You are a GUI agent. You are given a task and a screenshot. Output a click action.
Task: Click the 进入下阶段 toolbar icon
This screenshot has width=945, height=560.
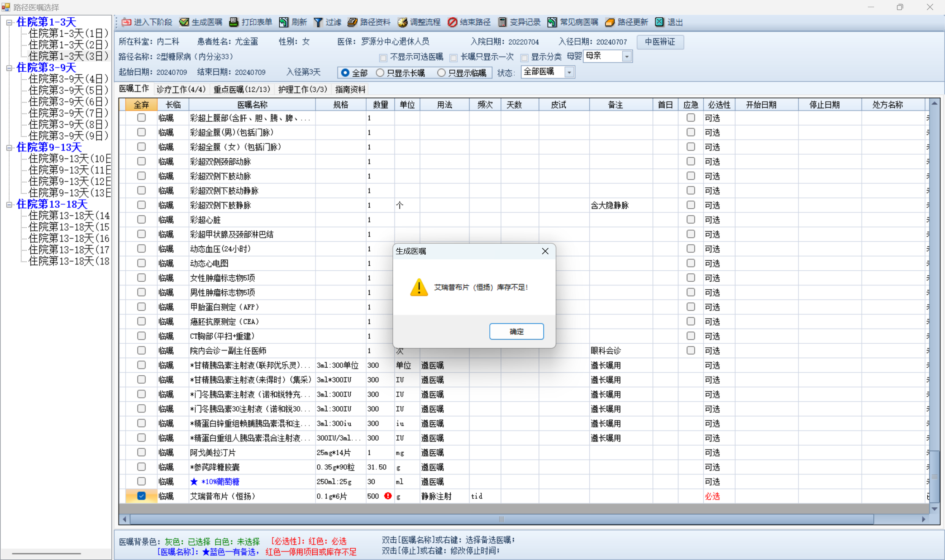point(126,22)
